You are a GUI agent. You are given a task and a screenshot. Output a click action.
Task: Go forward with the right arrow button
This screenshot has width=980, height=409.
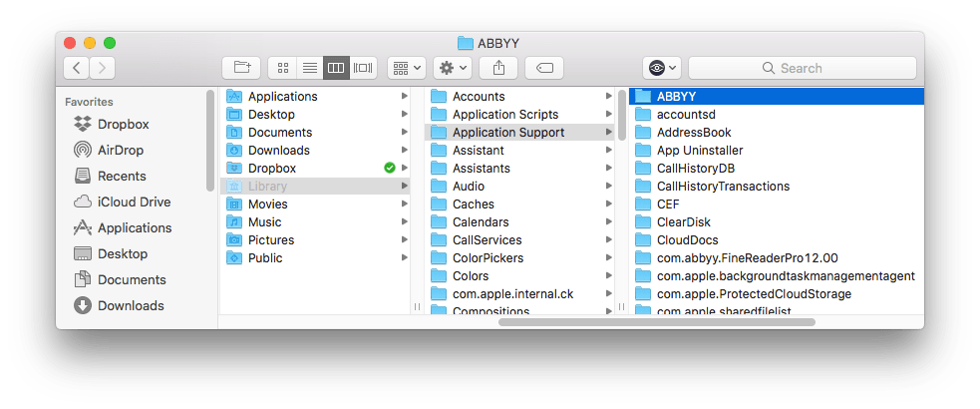point(103,68)
